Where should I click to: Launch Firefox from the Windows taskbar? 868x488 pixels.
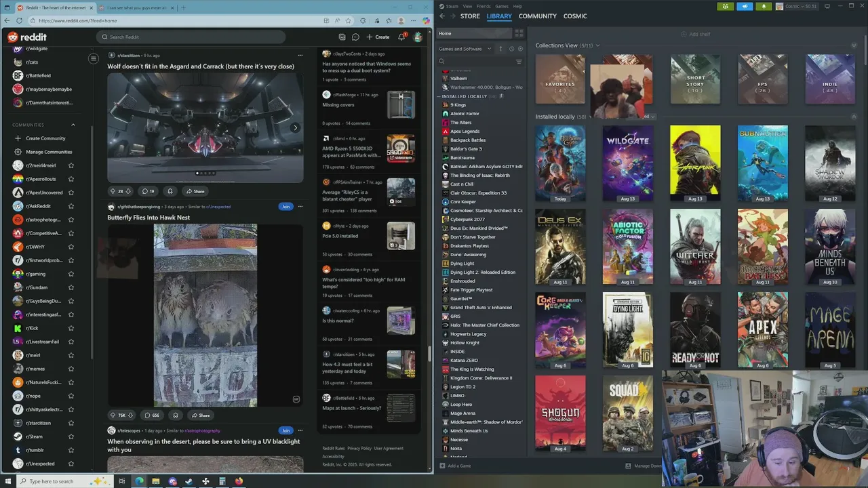pyautogui.click(x=239, y=481)
